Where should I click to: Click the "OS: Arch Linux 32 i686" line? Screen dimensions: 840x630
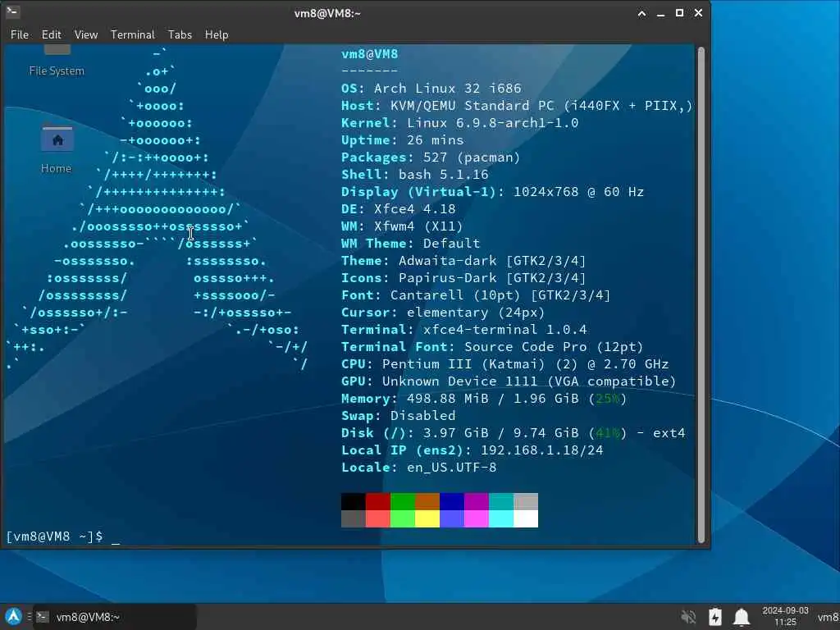(431, 89)
